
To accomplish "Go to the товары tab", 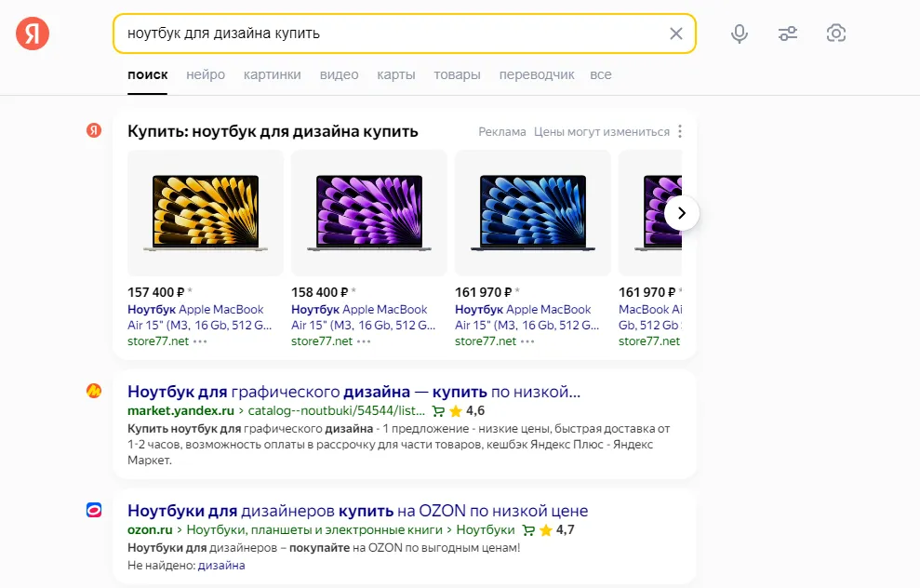I will 457,74.
